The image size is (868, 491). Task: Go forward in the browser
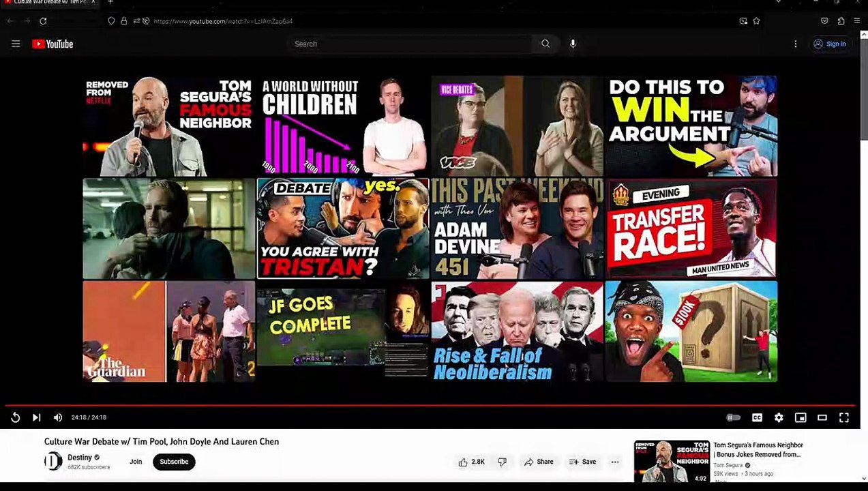[x=27, y=21]
